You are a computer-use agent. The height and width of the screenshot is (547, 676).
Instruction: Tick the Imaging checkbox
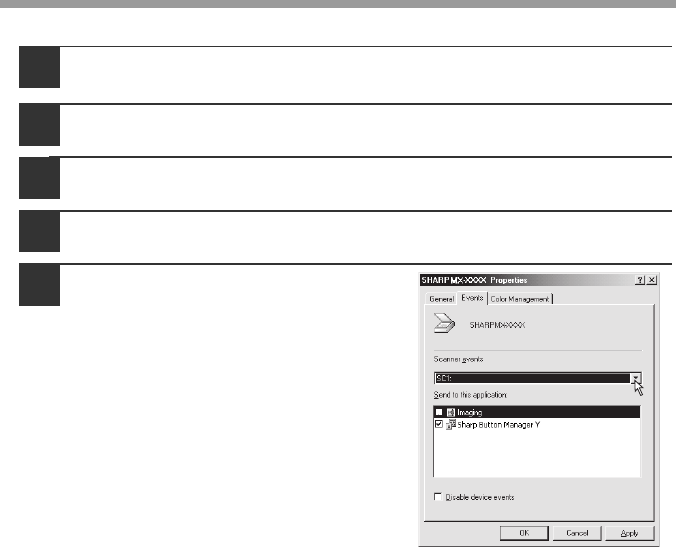[439, 412]
